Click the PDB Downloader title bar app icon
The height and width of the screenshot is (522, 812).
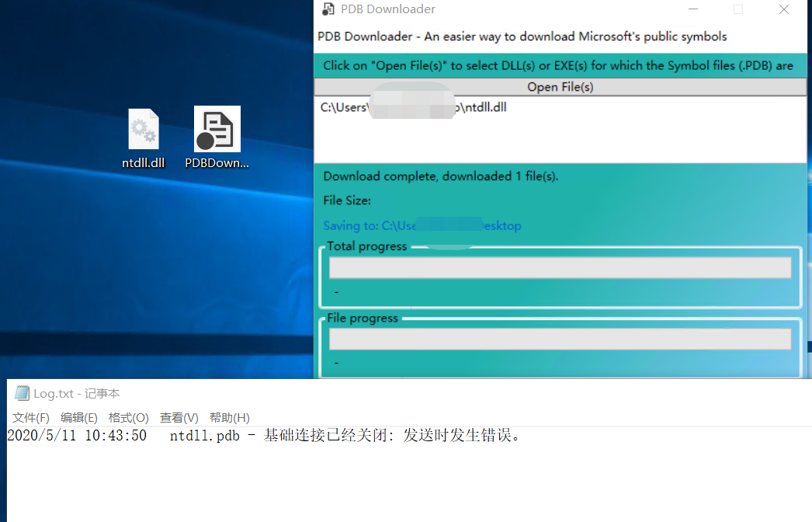point(328,9)
